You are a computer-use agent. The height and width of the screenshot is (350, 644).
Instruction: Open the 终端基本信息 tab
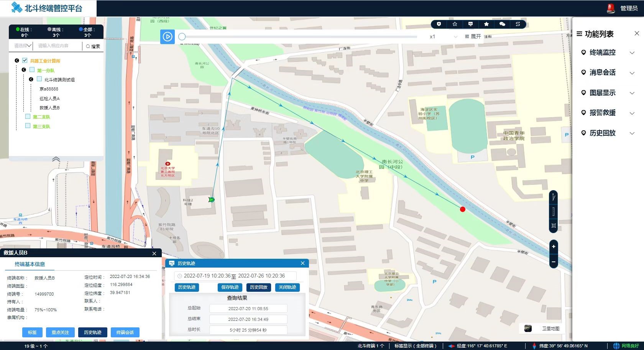point(30,264)
